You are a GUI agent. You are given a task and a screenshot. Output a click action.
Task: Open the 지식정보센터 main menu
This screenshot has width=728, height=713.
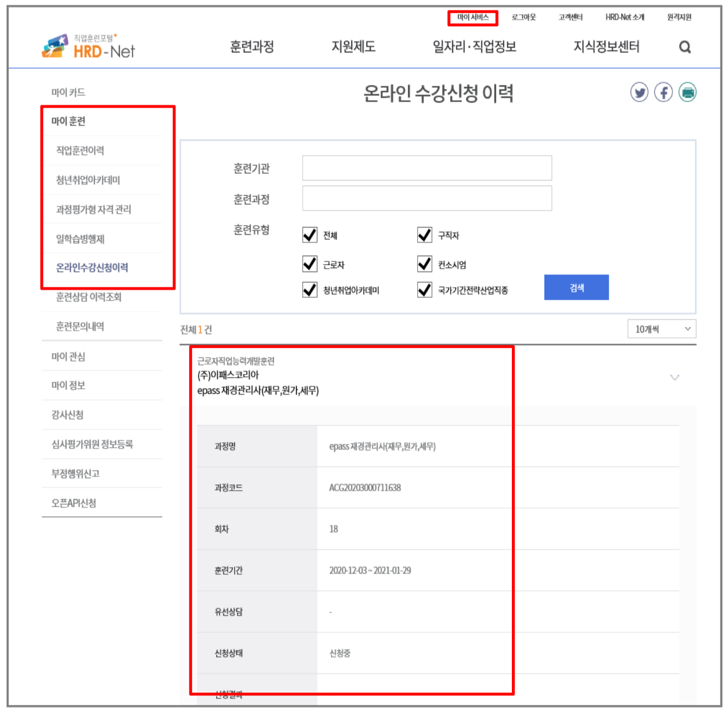606,47
